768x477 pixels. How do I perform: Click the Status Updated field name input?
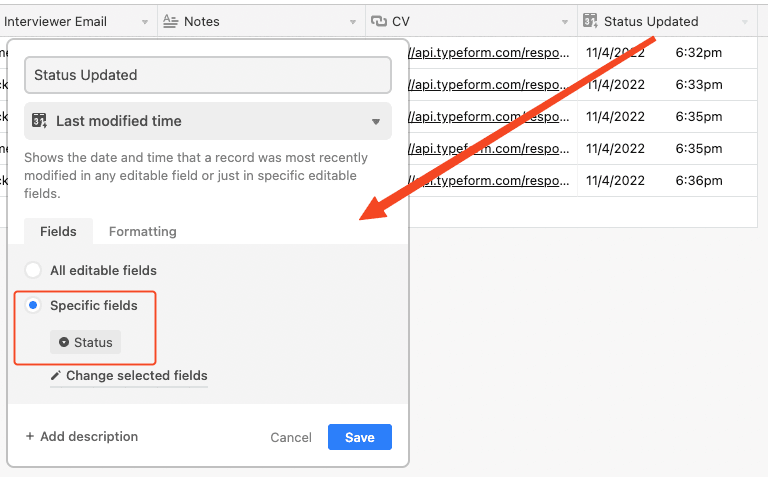pyautogui.click(x=207, y=75)
